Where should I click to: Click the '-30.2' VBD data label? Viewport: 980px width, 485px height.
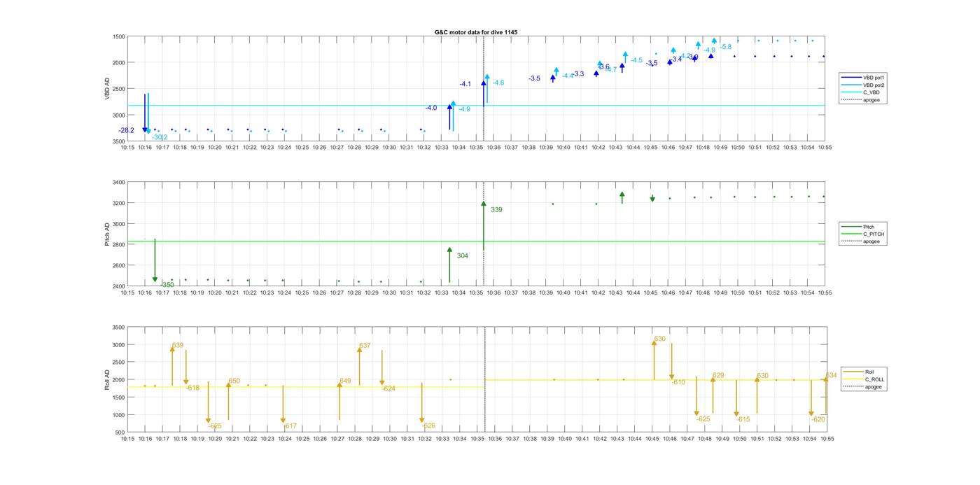pos(160,137)
